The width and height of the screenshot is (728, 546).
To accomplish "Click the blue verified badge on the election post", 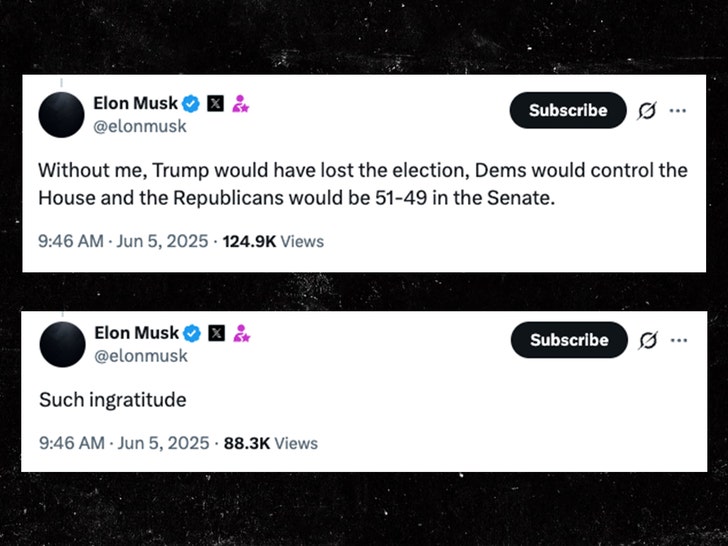I will 192,103.
